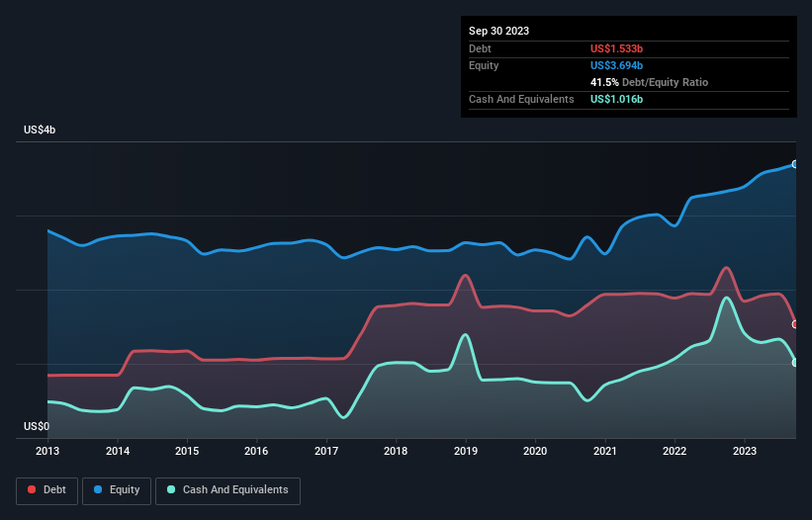Click the US$1.533b debt value
812x520 pixels.
pyautogui.click(x=616, y=48)
